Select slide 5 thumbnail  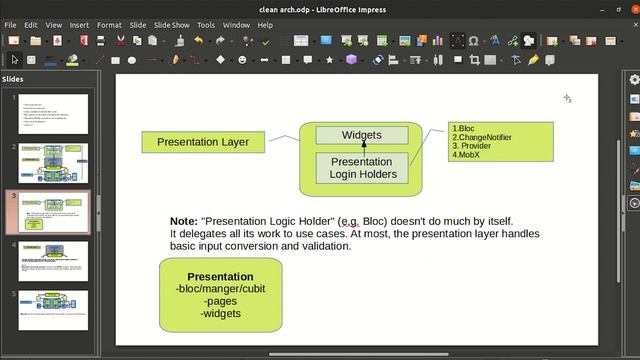tap(53, 310)
